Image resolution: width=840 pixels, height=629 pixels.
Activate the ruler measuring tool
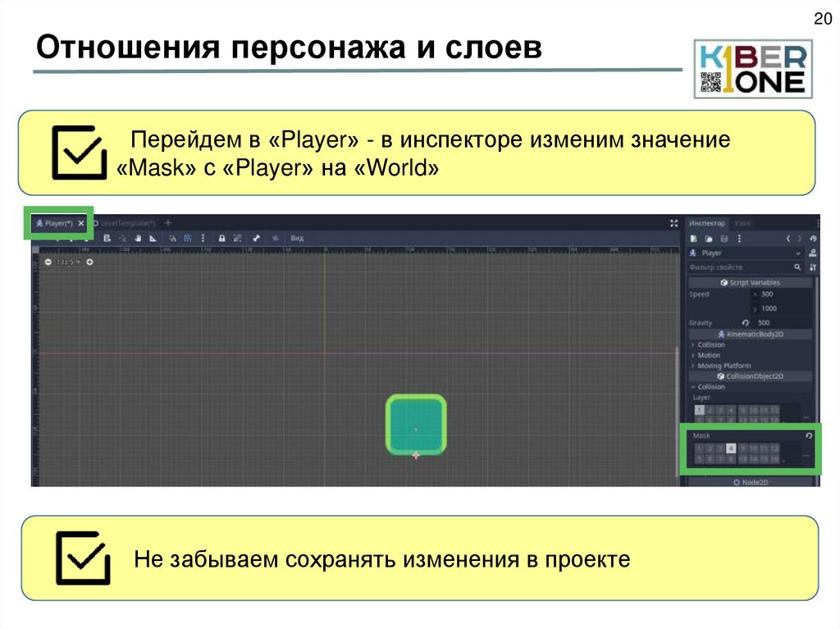click(153, 238)
